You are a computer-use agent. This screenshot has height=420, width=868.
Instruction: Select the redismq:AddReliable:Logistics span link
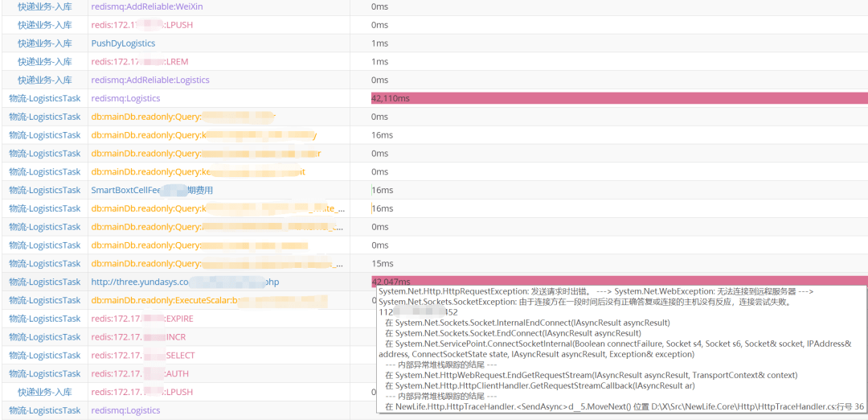click(x=150, y=80)
